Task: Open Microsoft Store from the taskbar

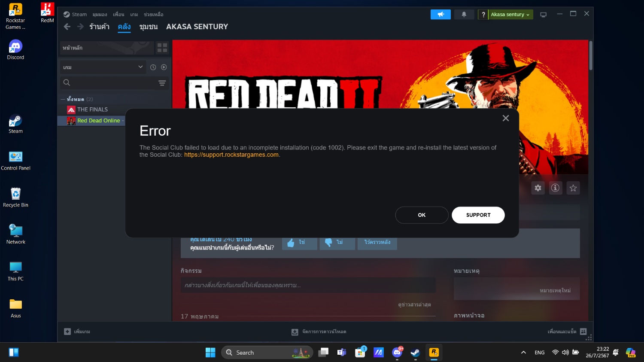Action: click(360, 353)
